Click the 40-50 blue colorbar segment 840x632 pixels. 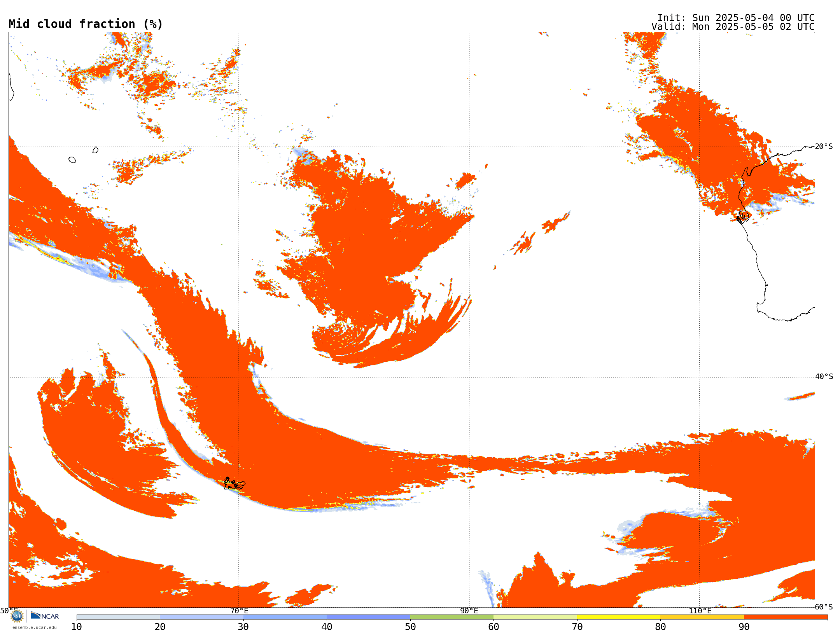368,617
